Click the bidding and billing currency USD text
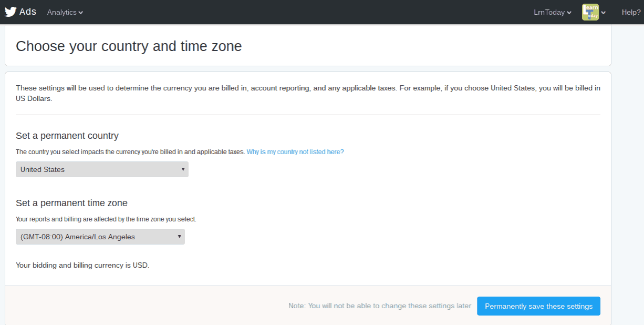Screen dimensions: 644x325 coord(82,265)
